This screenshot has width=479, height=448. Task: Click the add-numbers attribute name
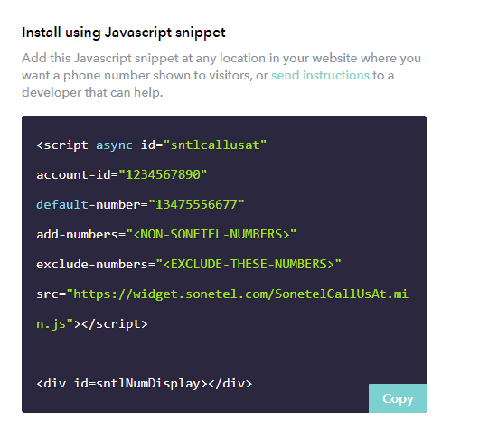point(77,234)
